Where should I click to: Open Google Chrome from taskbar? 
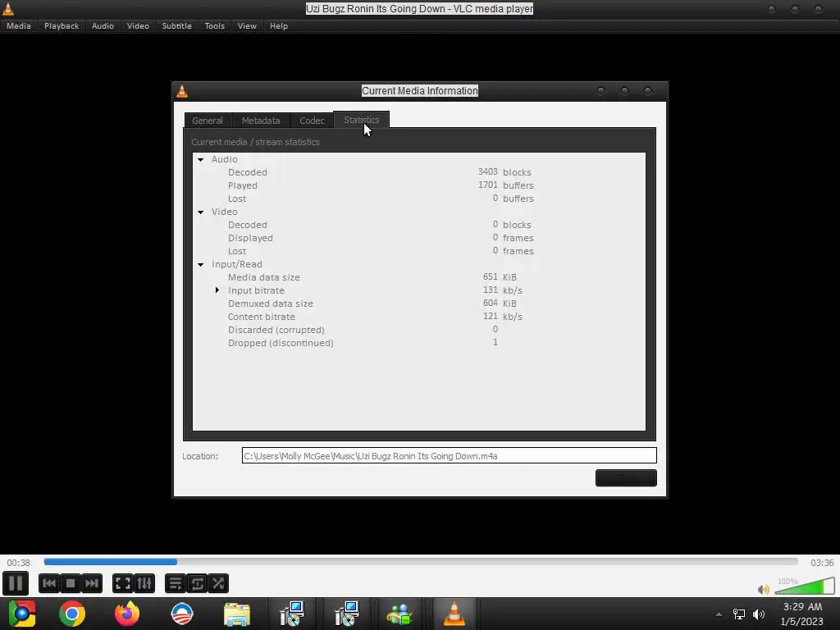(72, 614)
